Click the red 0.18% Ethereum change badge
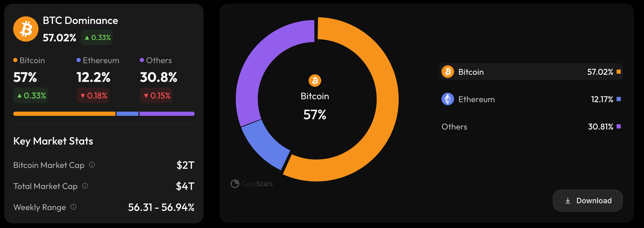The height and width of the screenshot is (228, 644). pos(93,95)
